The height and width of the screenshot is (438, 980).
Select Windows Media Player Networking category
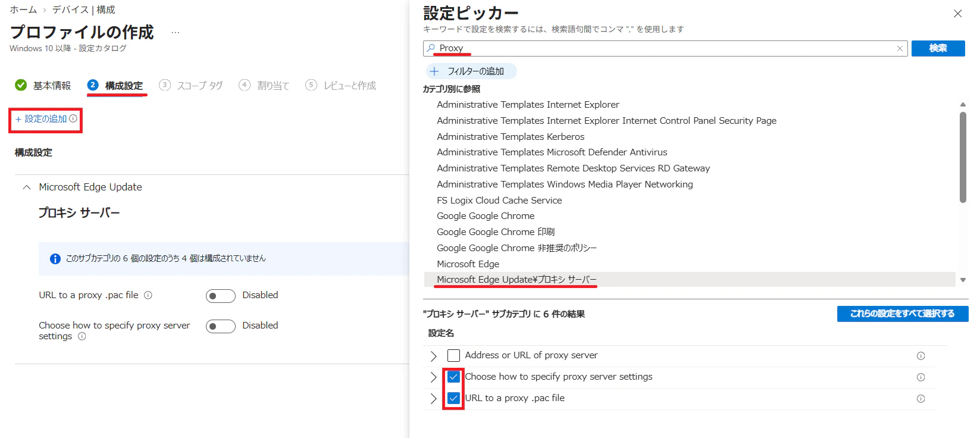pos(565,184)
